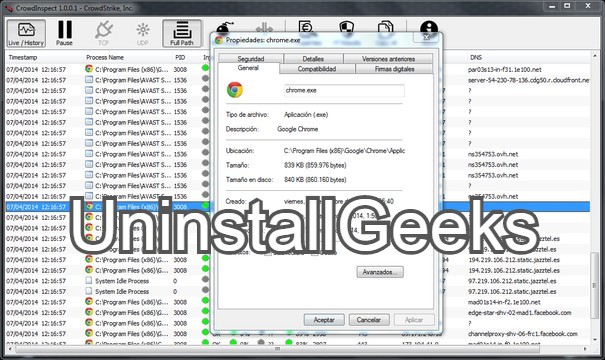Confirm with the Aceptar button
The image size is (605, 360).
pyautogui.click(x=324, y=320)
